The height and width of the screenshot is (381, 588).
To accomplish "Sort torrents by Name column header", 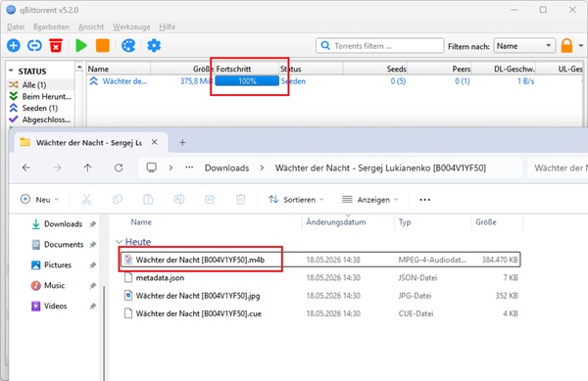I will 119,69.
